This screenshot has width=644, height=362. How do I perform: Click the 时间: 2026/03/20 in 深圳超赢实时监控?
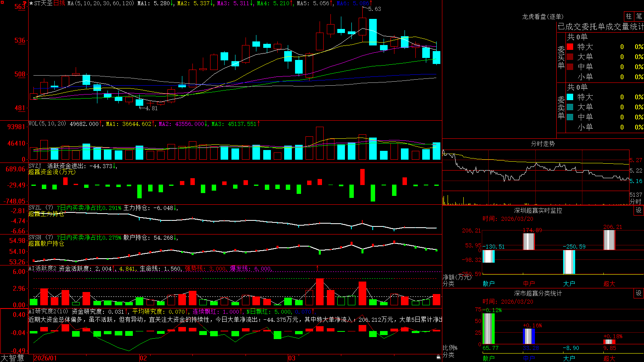tap(508, 219)
